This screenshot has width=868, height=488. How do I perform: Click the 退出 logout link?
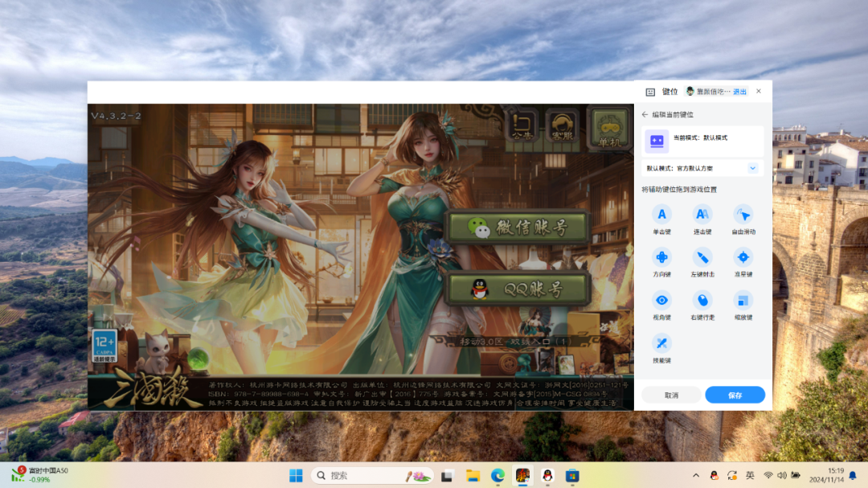(739, 92)
